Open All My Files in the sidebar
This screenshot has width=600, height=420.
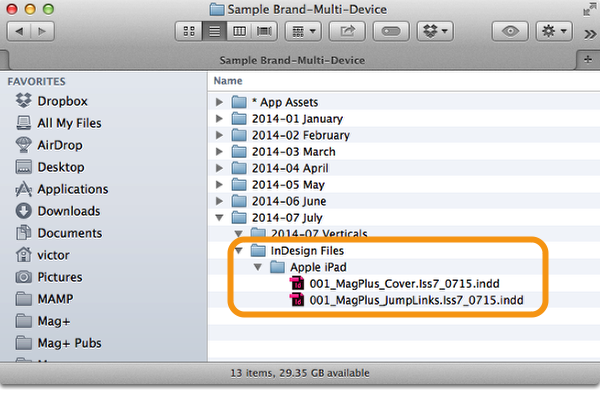(x=59, y=123)
